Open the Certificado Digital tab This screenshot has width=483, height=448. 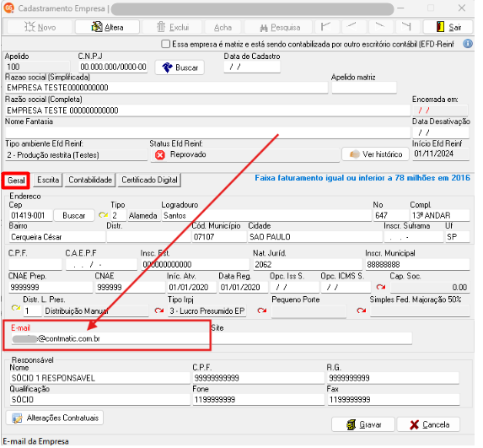click(x=149, y=180)
